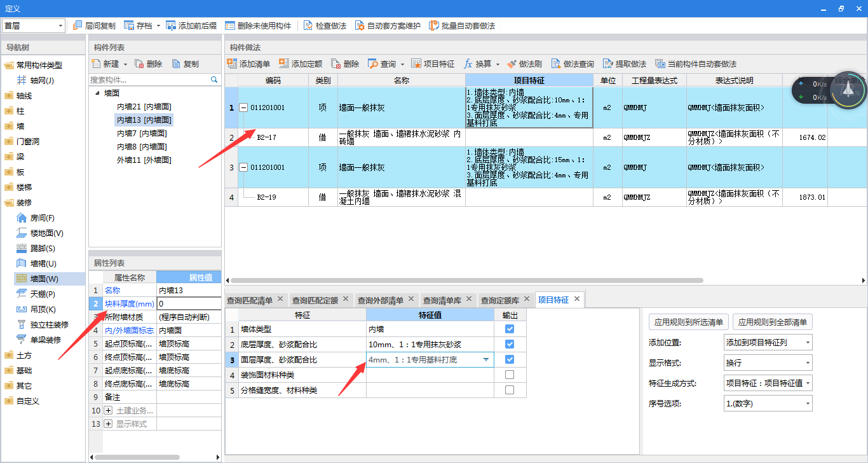
Task: Click 删除 in component list toolbar
Action: [148, 64]
